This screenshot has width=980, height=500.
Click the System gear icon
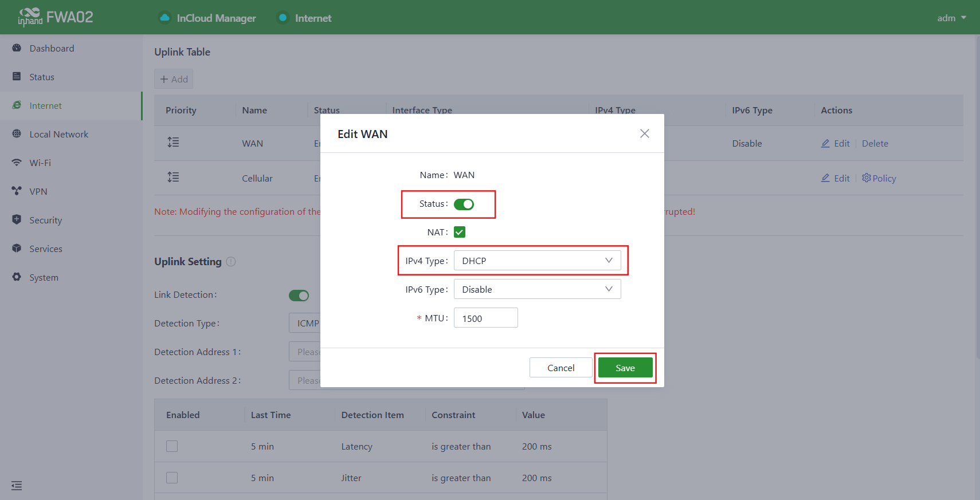click(17, 277)
